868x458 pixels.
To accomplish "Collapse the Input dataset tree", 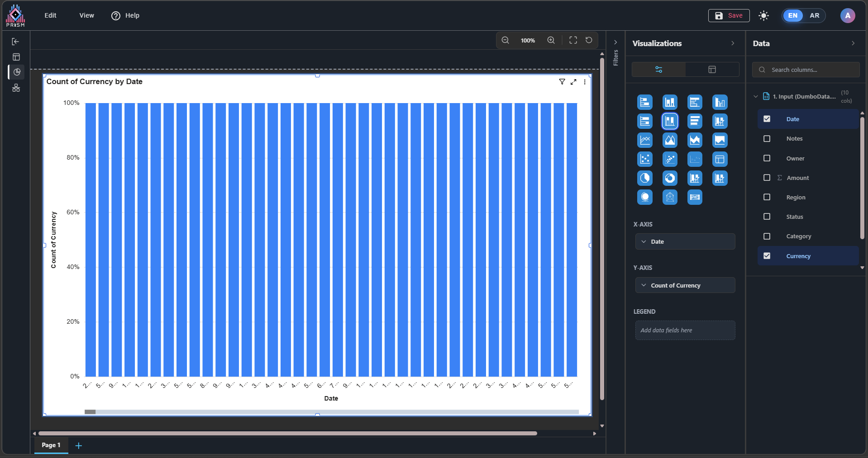I will point(755,97).
